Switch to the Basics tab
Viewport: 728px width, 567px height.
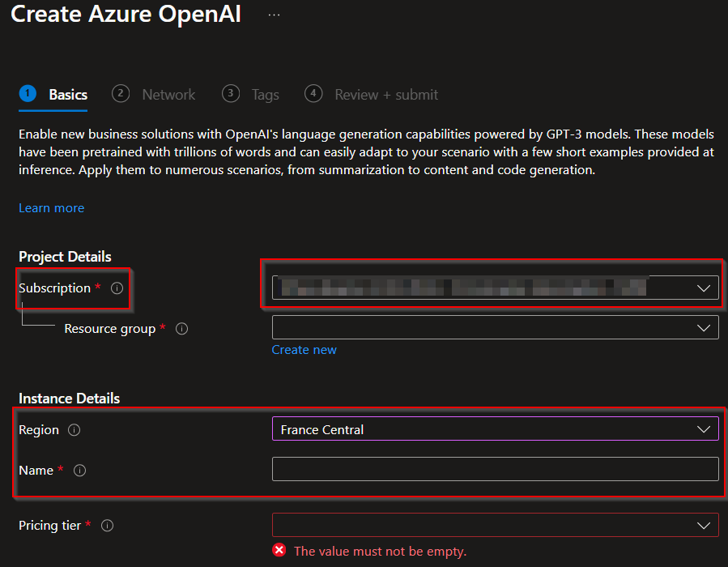(x=67, y=95)
